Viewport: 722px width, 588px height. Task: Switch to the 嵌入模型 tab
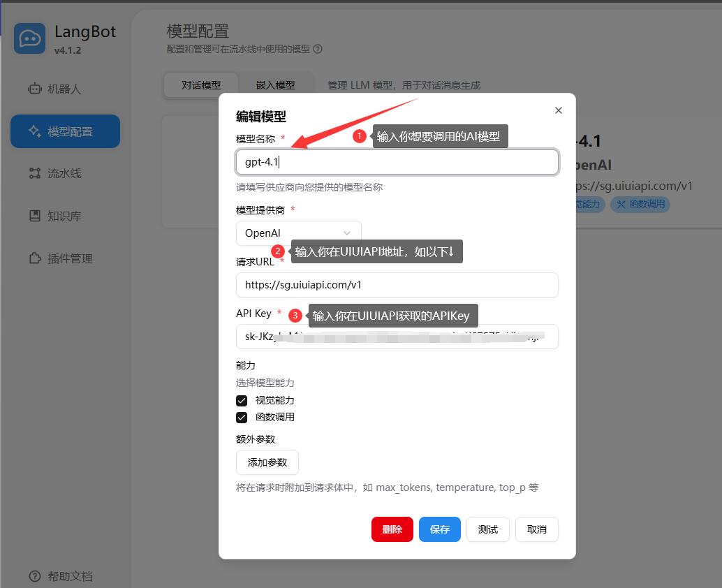(275, 85)
